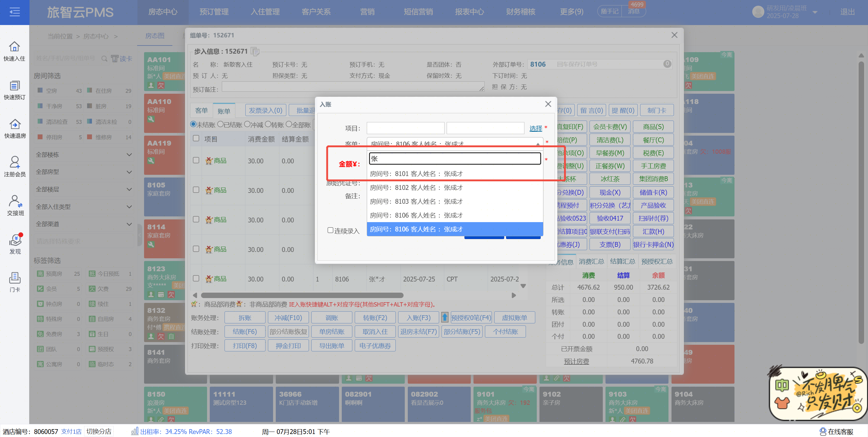Viewport: 868px width, 437px height.
Task: Click the up-arrow icon next to 入账(F3)
Action: [x=445, y=317]
